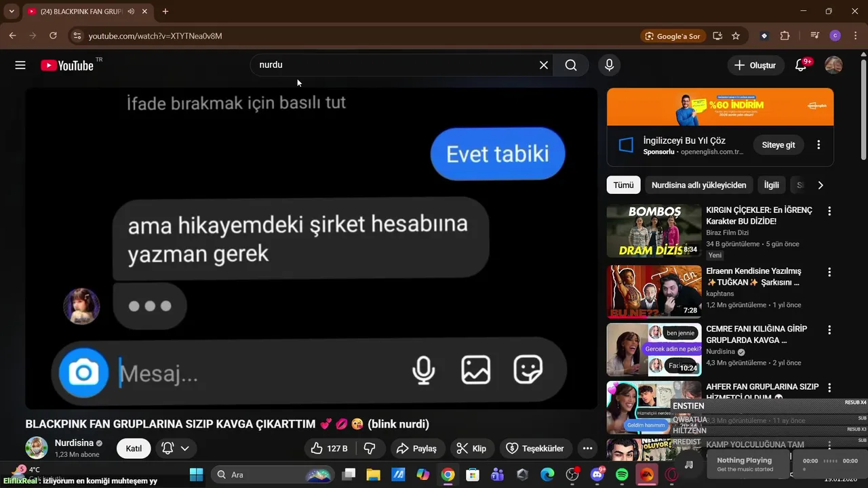Start voice search with microphone icon
This screenshot has width=868, height=488.
coord(609,65)
